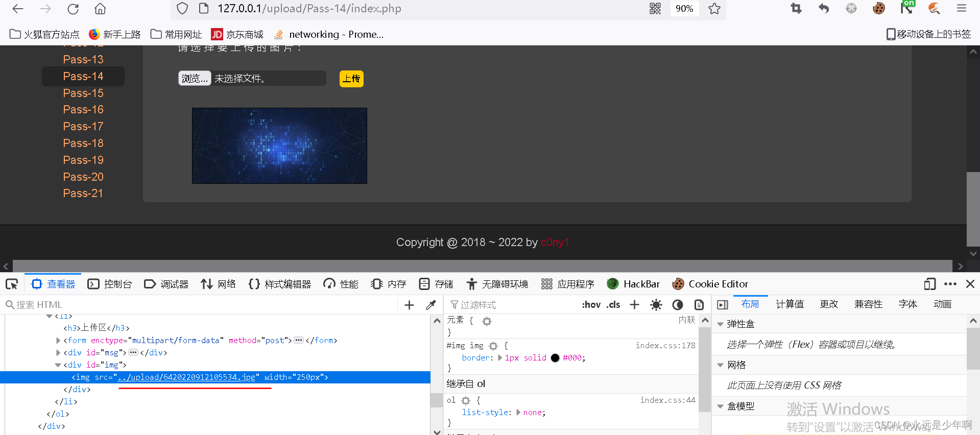Screen dimensions: 980x435
Task: Toggle the .cls class panel
Action: (613, 305)
